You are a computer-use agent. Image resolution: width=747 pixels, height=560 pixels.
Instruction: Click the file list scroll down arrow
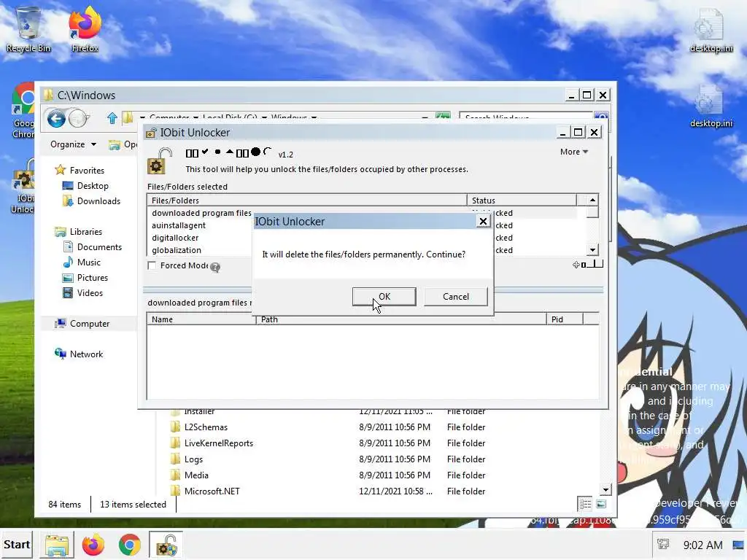(x=592, y=249)
